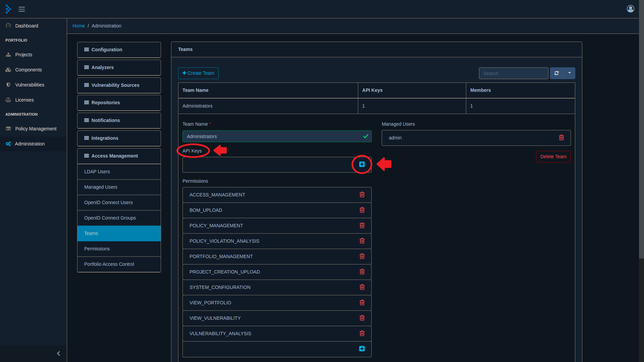This screenshot has width=644, height=362.
Task: Delete the POLICY_MANAGEMENT permission
Action: [x=362, y=225]
